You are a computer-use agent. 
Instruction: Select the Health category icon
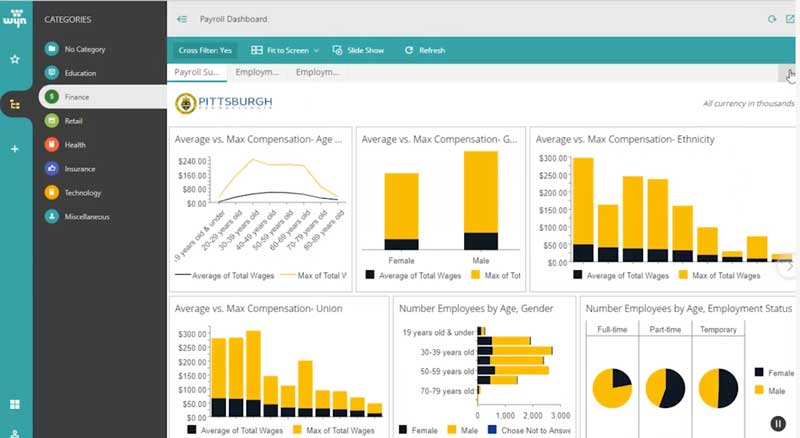[x=52, y=144]
